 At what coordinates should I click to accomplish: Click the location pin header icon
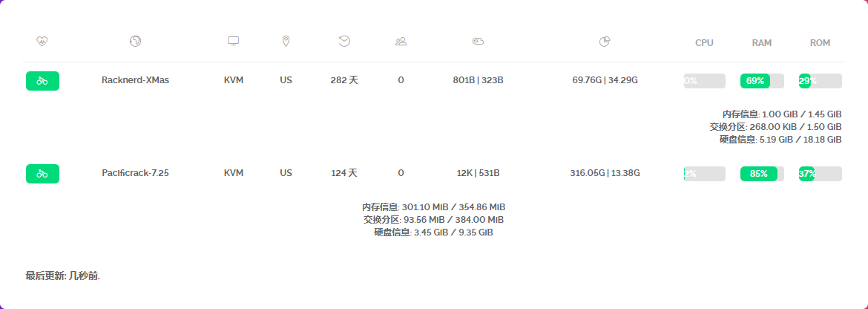point(286,41)
